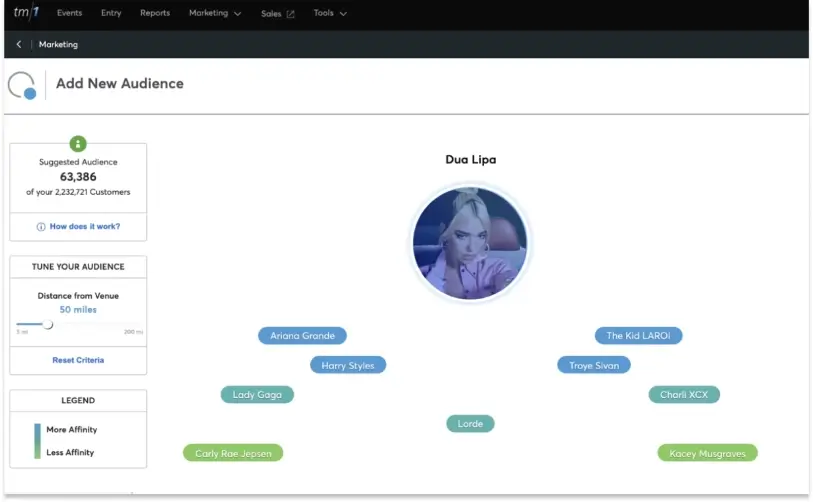Click the audience circle icon beside the heading
The width and height of the screenshot is (813, 502).
(23, 86)
